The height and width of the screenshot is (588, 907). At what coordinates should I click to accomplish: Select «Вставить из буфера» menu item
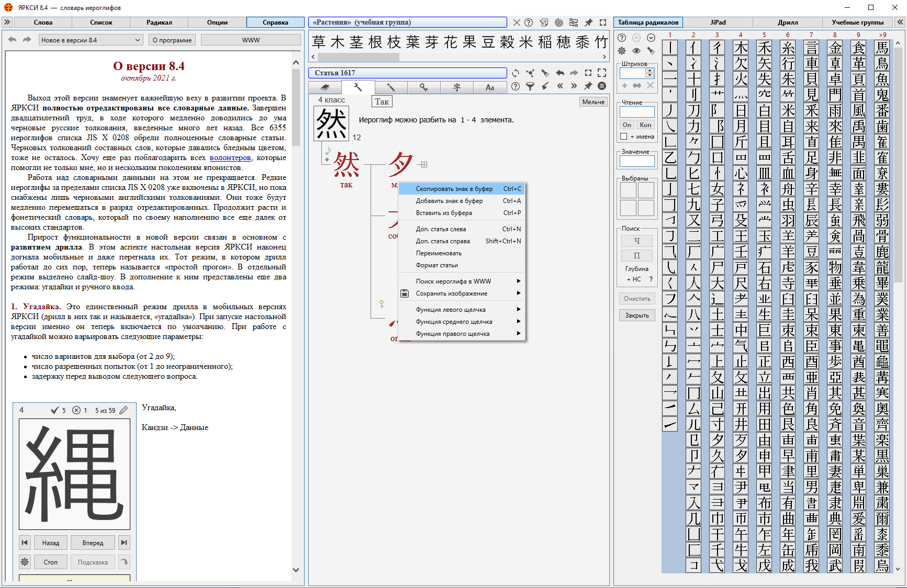tap(462, 213)
